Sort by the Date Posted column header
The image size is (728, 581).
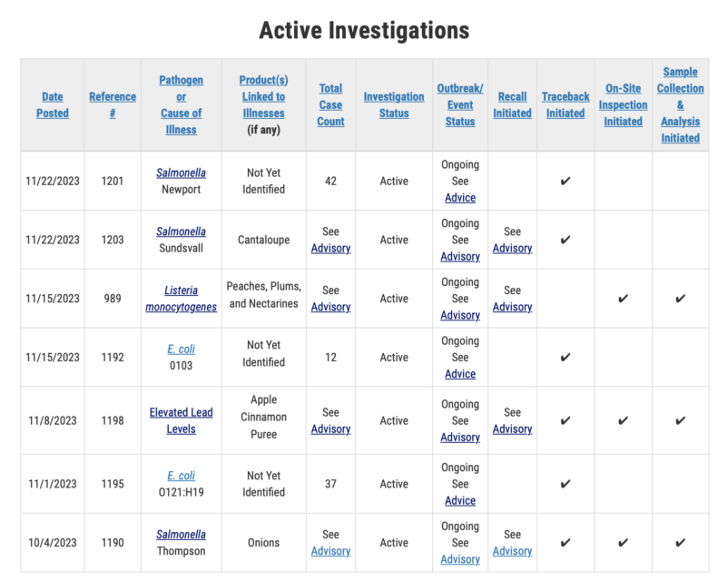pyautogui.click(x=53, y=105)
